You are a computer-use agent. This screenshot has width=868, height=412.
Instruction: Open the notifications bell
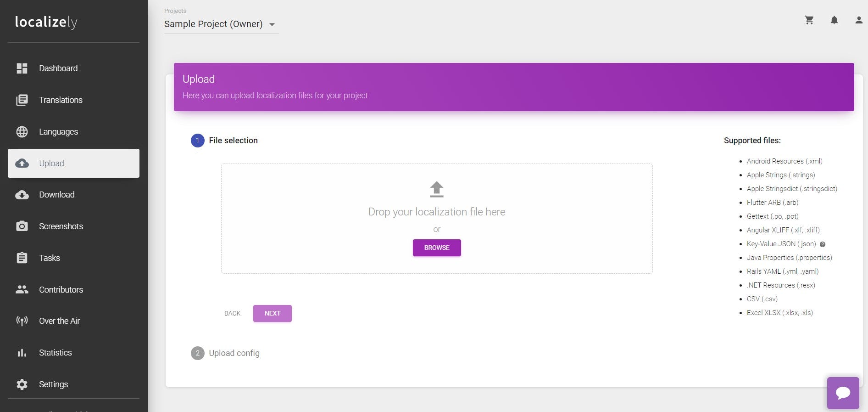(835, 20)
